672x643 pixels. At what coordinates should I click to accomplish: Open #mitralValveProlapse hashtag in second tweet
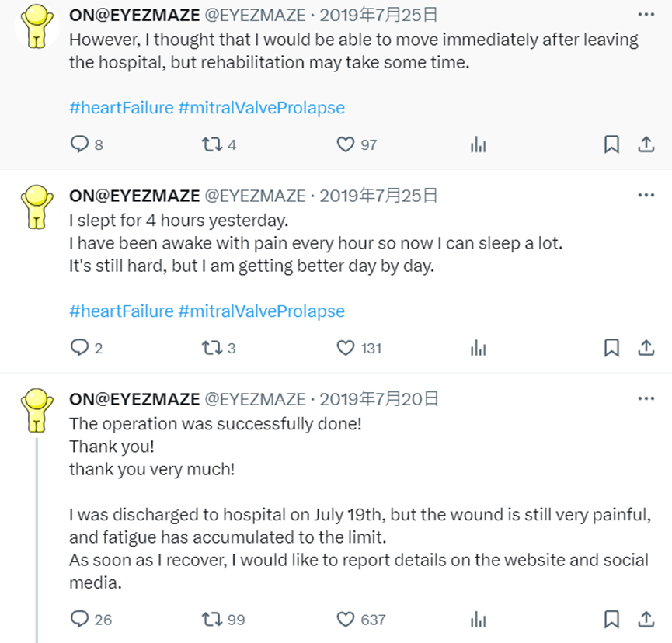pos(261,311)
